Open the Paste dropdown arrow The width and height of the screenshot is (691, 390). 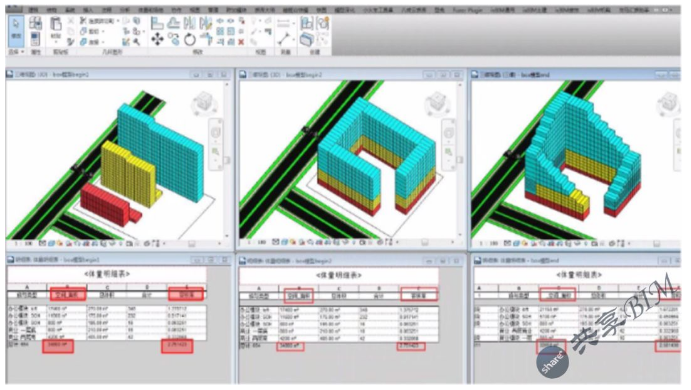click(x=56, y=42)
